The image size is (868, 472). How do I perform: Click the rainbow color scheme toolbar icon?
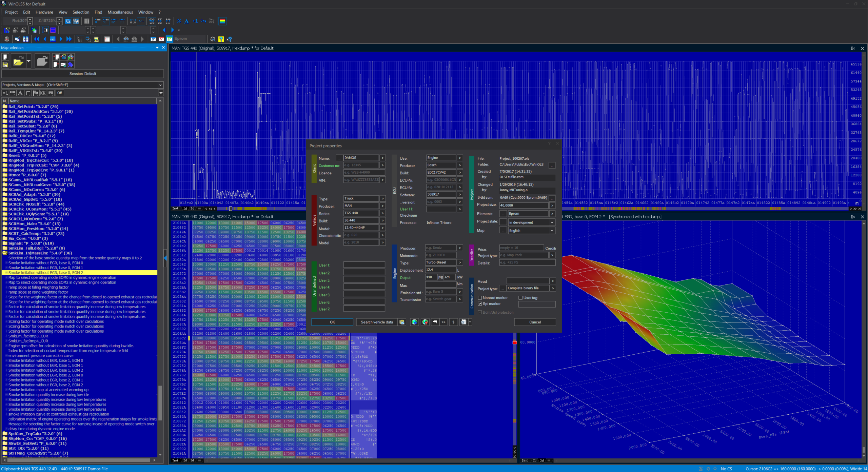(222, 21)
